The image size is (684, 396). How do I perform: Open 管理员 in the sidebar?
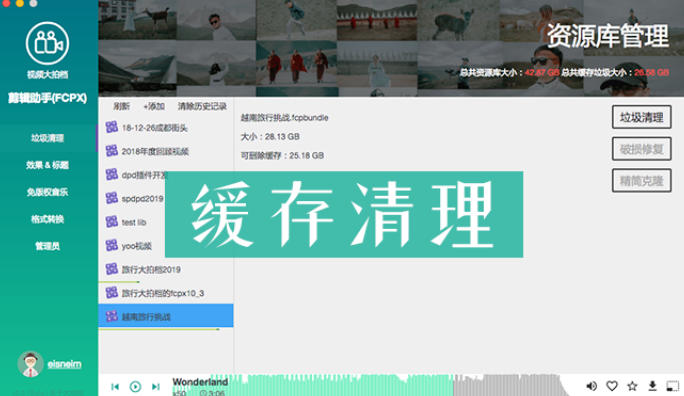click(47, 246)
